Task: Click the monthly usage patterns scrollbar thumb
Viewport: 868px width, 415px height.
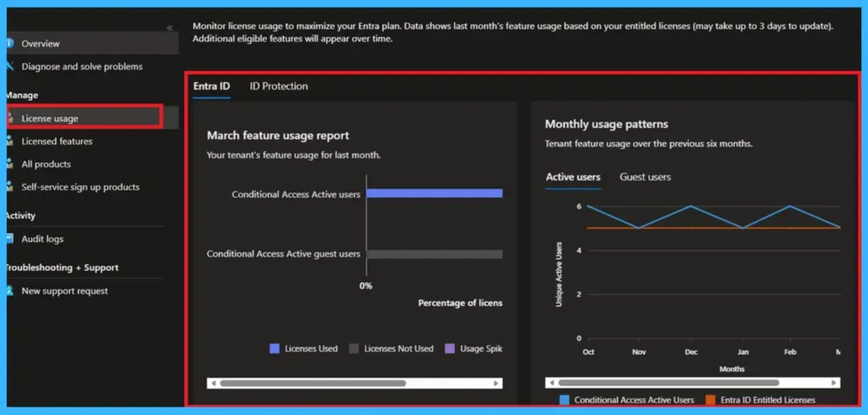Action: point(669,383)
